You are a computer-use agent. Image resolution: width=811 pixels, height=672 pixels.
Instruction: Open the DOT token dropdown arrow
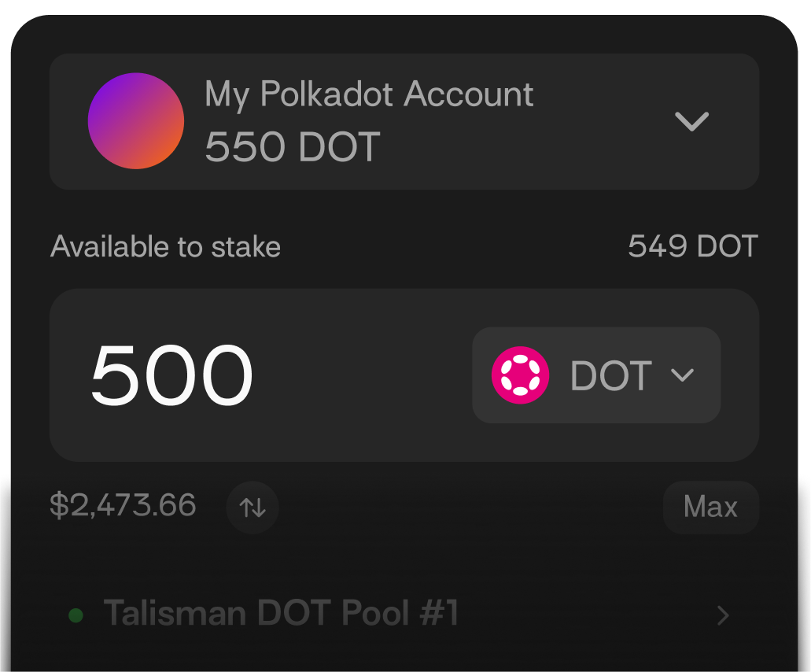tap(682, 375)
